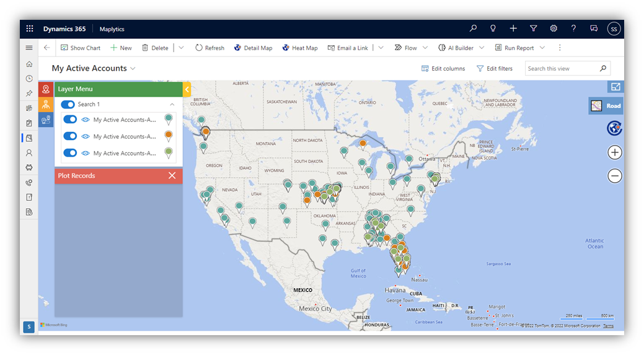The height and width of the screenshot is (355, 644).
Task: Open advanced find funnel icon in top bar
Action: pyautogui.click(x=533, y=28)
